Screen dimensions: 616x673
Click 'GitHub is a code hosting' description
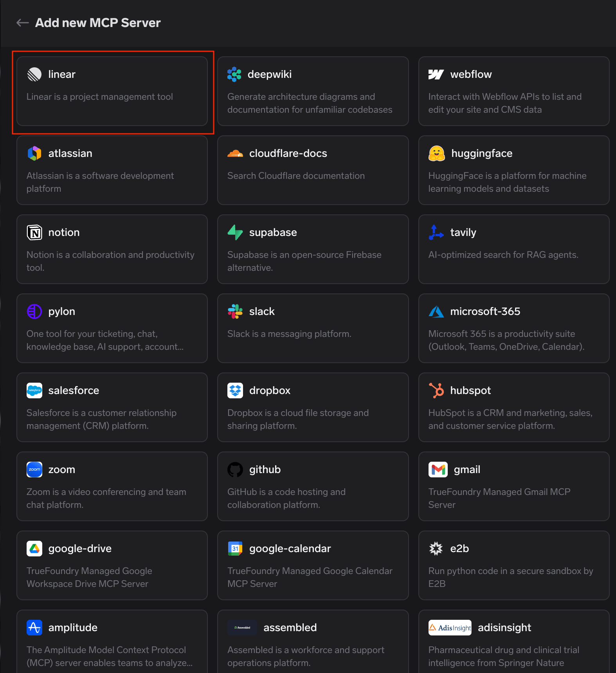click(286, 498)
